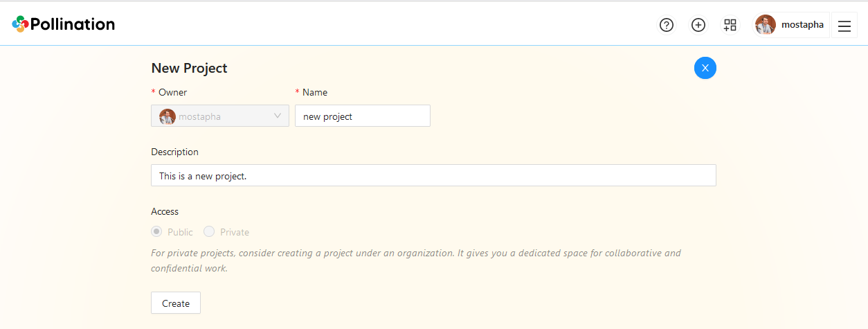Click the mostapha profile avatar in header
The image size is (868, 329).
click(x=766, y=25)
